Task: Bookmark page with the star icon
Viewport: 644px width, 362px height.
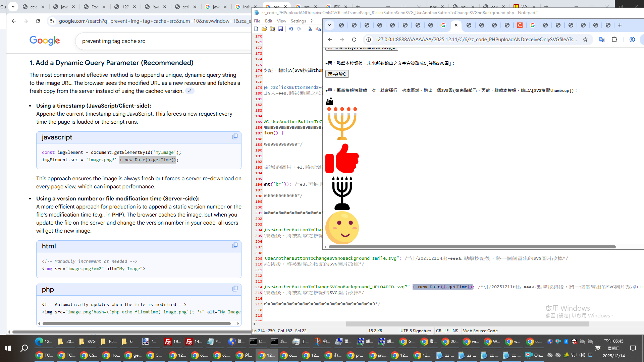Action: (585, 40)
